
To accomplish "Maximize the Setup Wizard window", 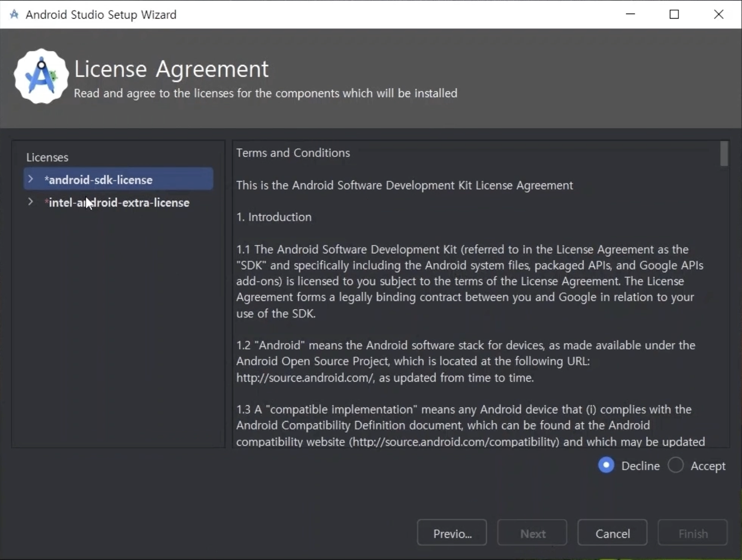I will 674,14.
